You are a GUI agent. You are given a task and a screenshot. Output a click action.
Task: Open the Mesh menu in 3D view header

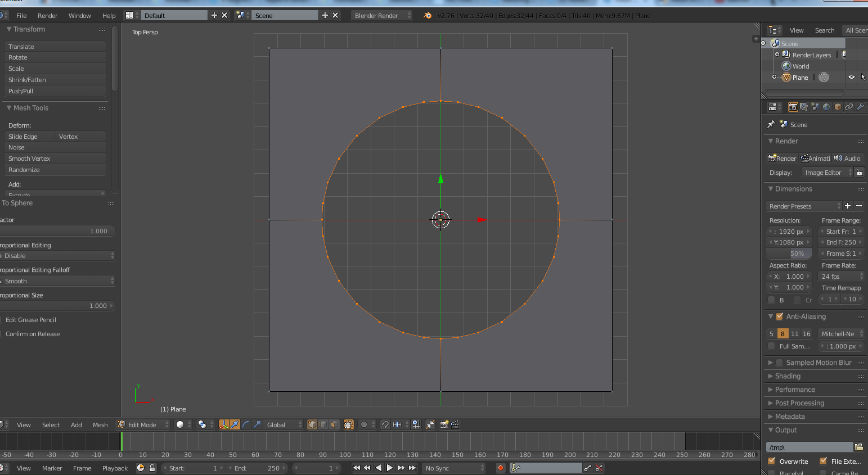[x=100, y=424]
